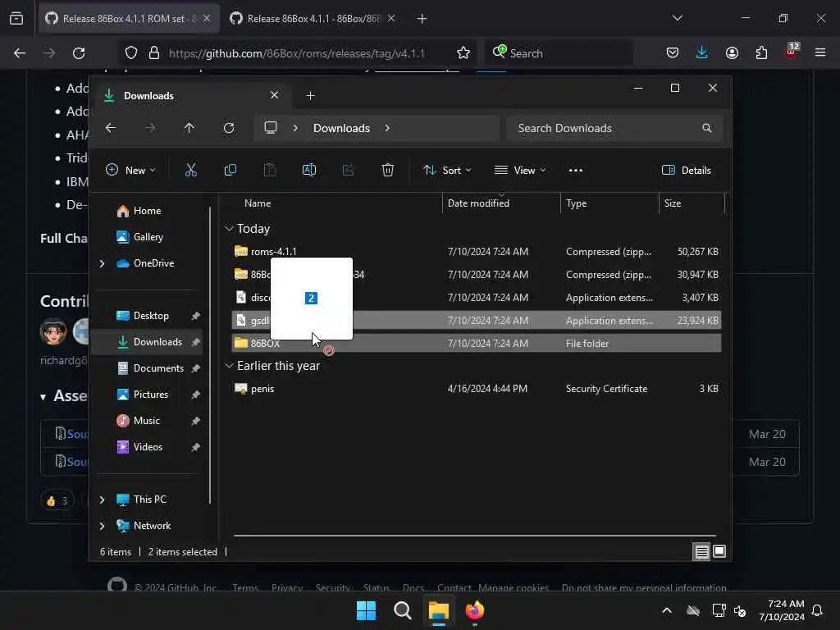Select the 86BOX file folder

pyautogui.click(x=477, y=344)
